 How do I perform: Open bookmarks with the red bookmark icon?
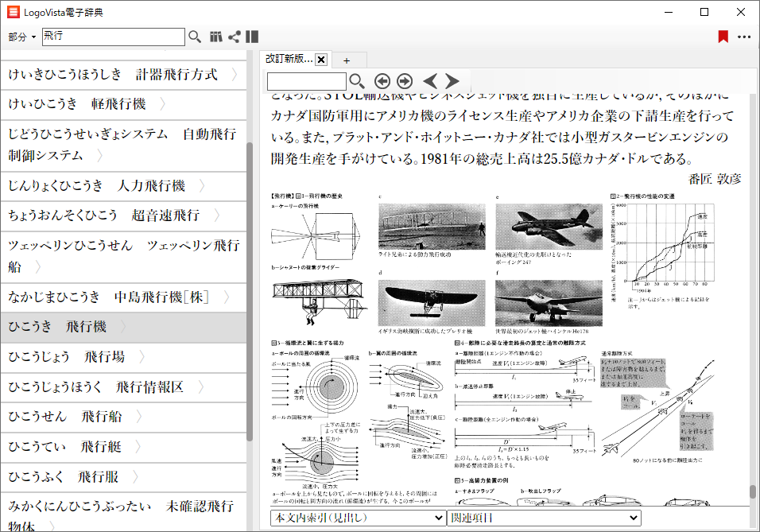(x=723, y=37)
